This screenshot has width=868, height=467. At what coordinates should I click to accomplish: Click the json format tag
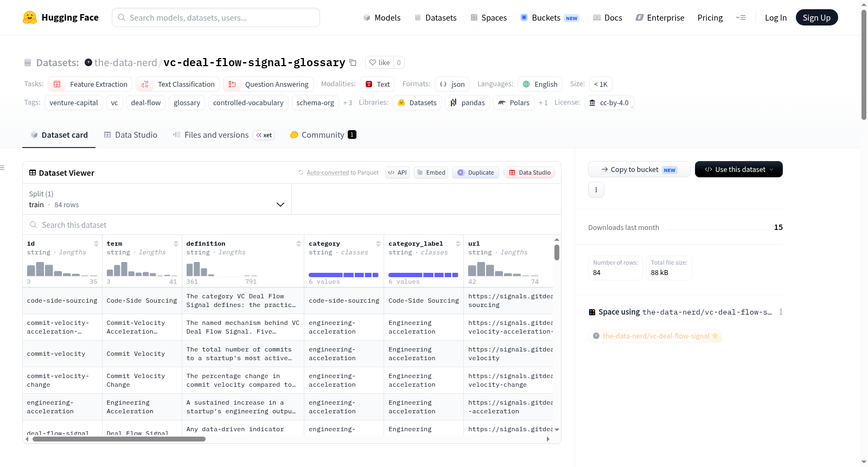coord(452,84)
